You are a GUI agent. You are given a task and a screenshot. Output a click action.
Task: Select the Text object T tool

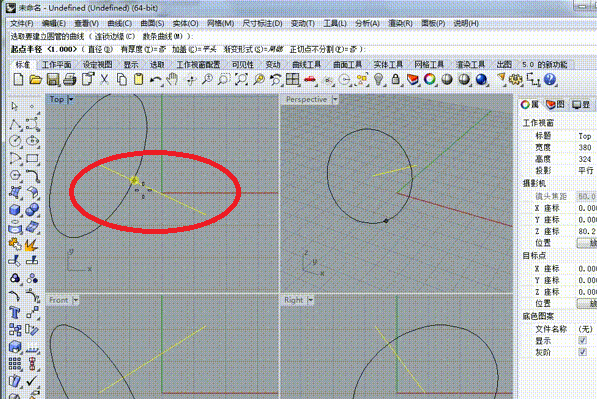pos(15,313)
